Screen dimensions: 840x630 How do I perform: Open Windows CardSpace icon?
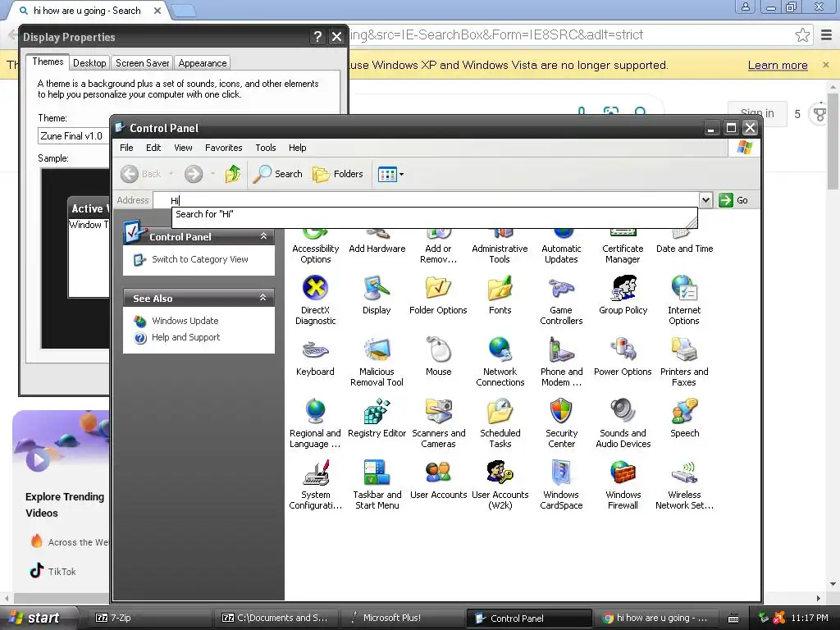[x=561, y=473]
